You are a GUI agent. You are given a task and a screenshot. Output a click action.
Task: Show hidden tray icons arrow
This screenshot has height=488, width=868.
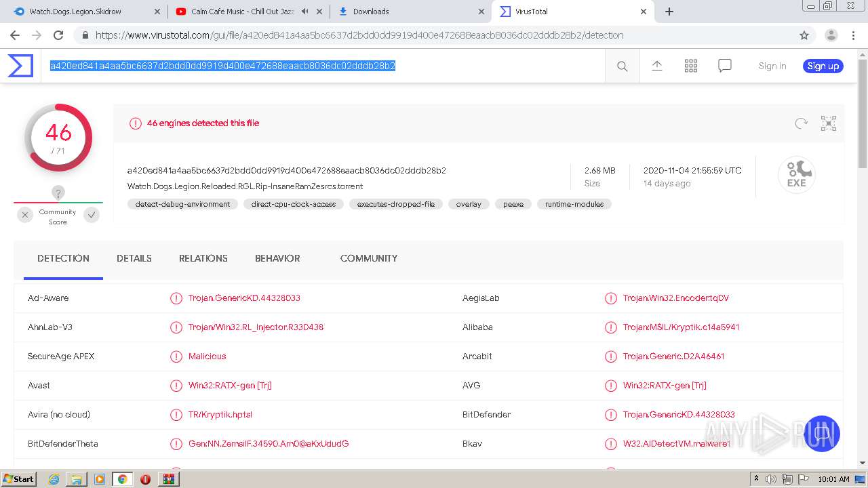pos(756,479)
